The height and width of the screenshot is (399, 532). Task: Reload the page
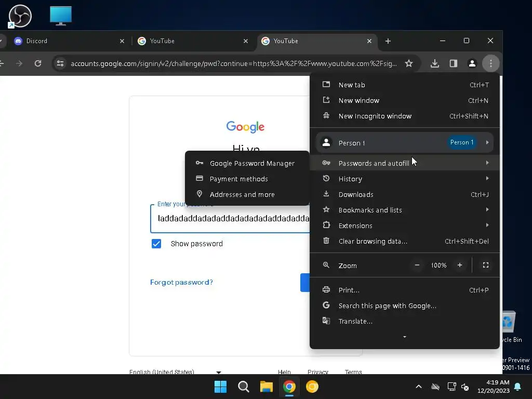38,63
